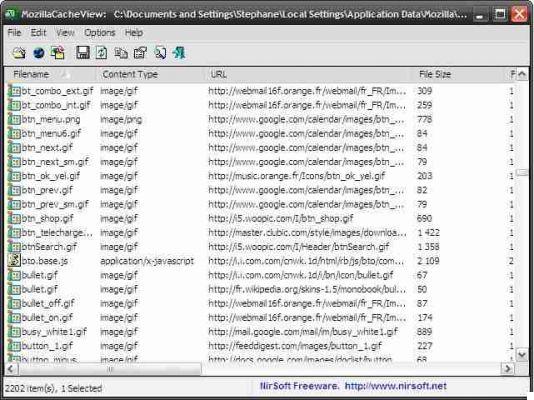
Task: Sort by the Content Type column header
Action: [151, 74]
